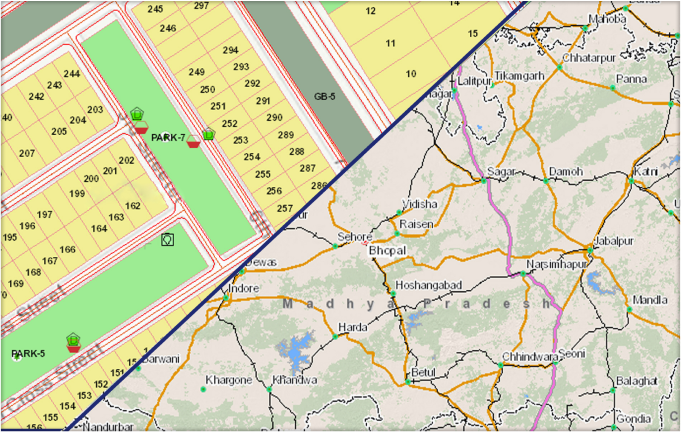Click the Khargone city dot
This screenshot has width=681, height=432.
tap(203, 389)
